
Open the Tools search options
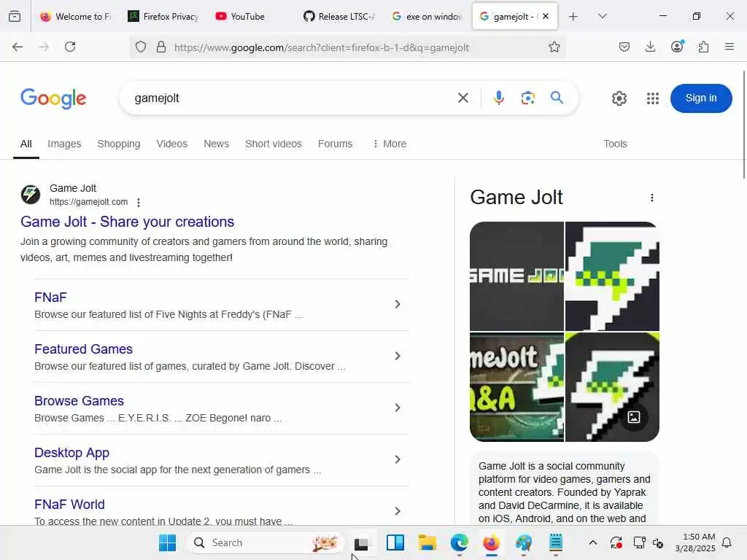(615, 144)
